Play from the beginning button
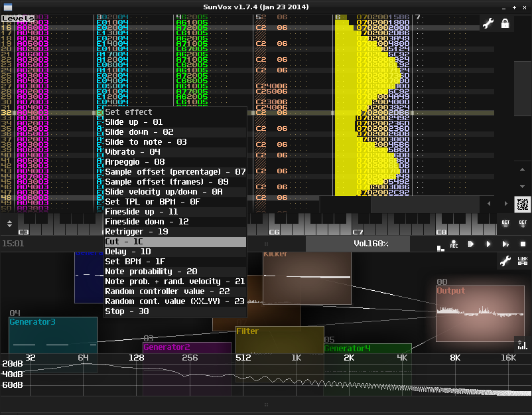The height and width of the screenshot is (415, 532). pos(471,244)
